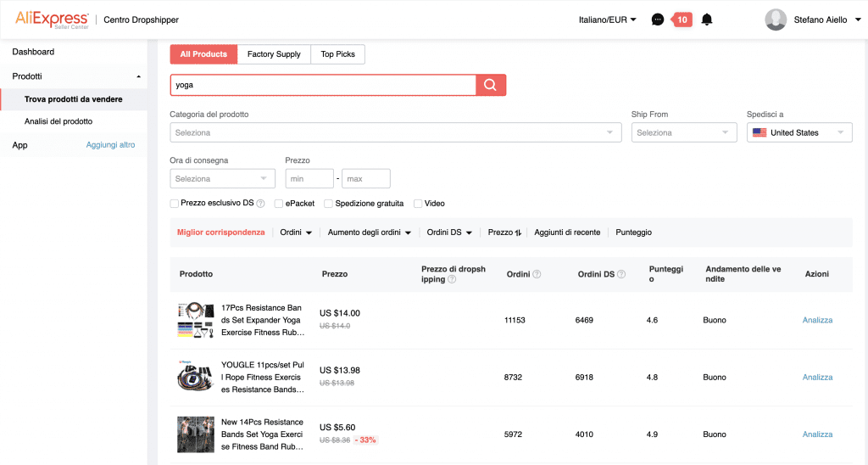This screenshot has width=868, height=465.
Task: Select Trova prodotti da vendere
Action: 74,99
